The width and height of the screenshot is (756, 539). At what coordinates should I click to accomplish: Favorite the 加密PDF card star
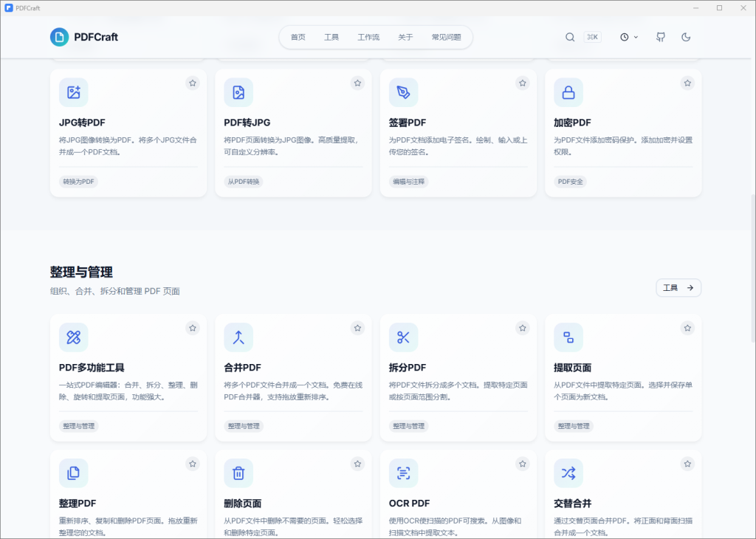tap(687, 83)
